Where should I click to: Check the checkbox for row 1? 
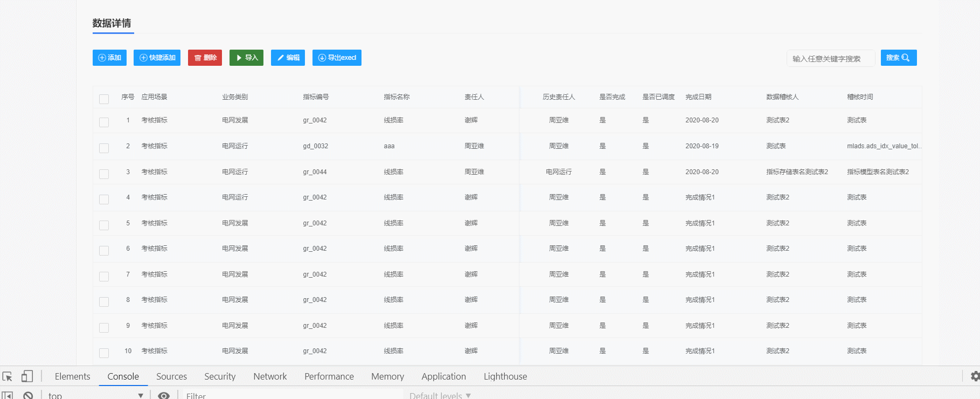[104, 122]
